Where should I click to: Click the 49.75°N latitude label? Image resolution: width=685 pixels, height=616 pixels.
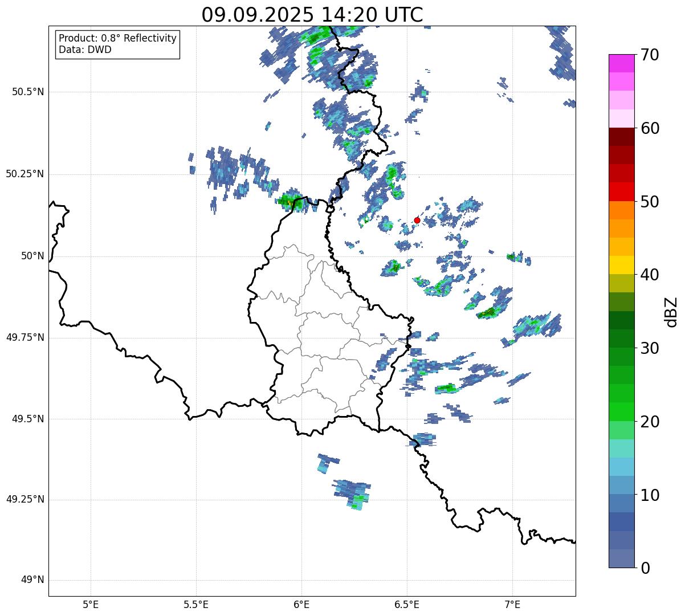(x=25, y=337)
